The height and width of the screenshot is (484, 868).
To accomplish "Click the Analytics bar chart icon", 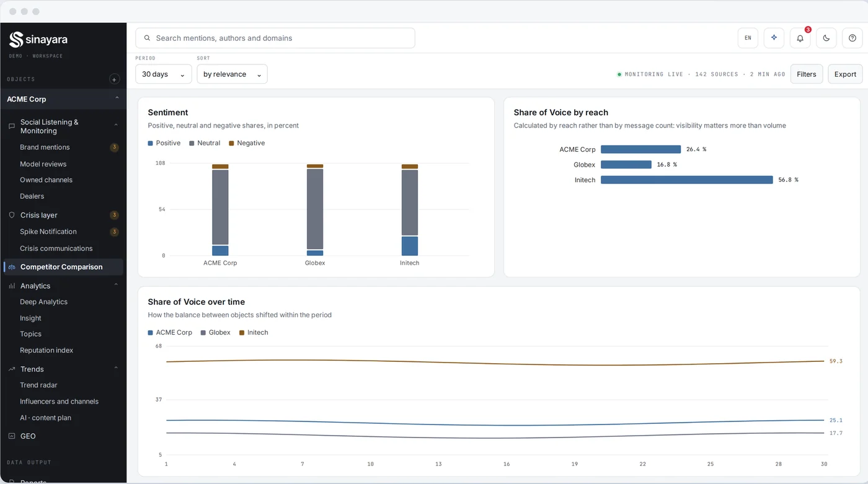I will [11, 286].
